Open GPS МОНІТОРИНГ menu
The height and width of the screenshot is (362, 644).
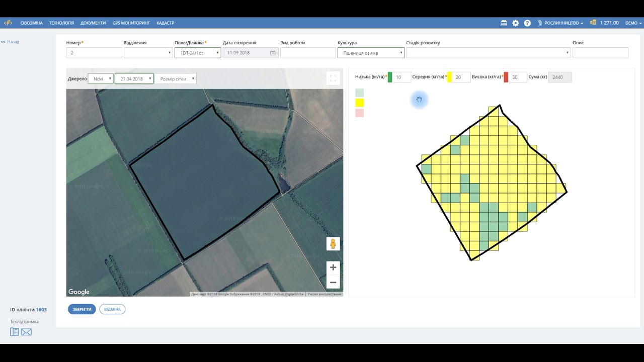click(x=131, y=23)
